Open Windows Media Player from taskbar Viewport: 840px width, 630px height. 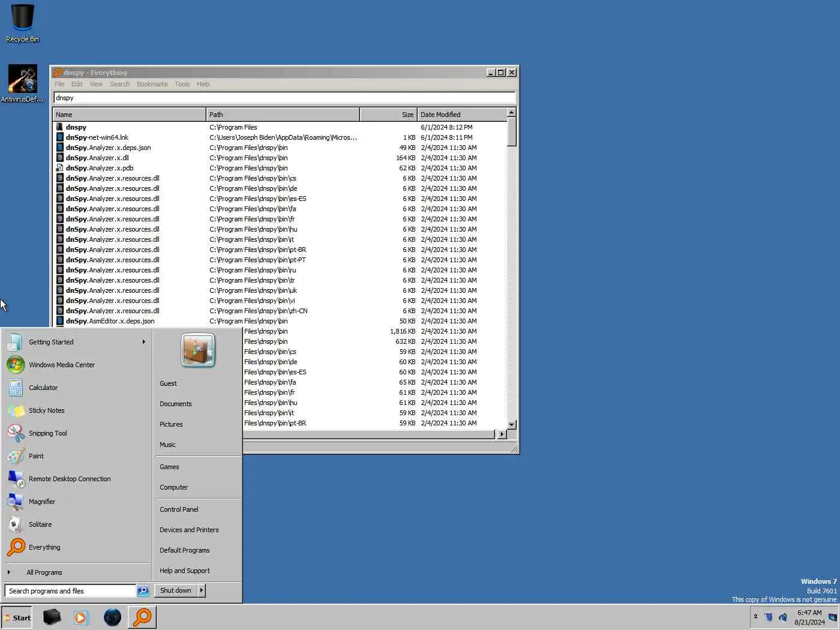81,617
